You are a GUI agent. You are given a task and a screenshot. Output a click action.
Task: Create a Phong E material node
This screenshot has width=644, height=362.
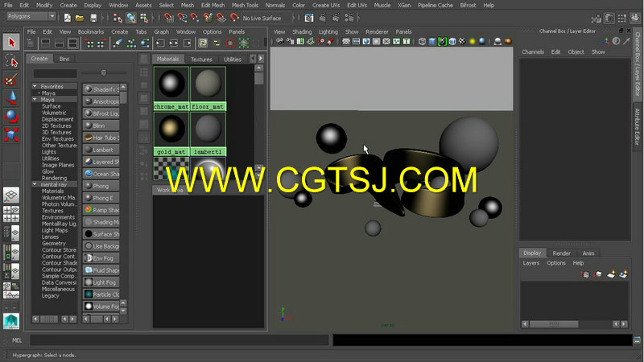click(101, 198)
